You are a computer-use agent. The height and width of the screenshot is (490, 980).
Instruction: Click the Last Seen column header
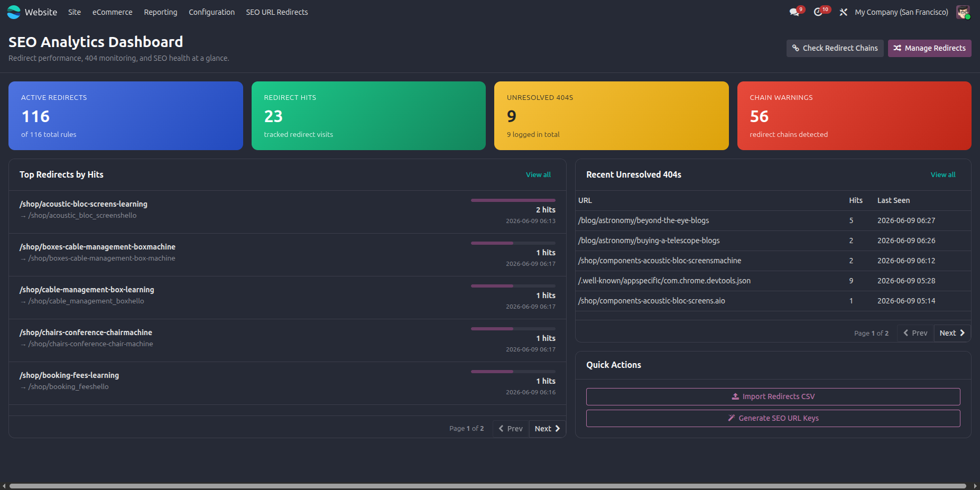[893, 200]
